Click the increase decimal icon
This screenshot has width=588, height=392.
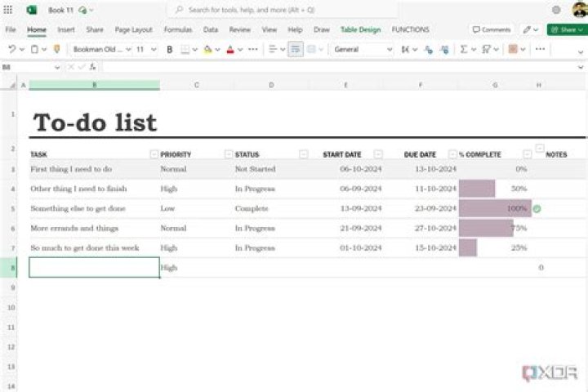click(445, 50)
